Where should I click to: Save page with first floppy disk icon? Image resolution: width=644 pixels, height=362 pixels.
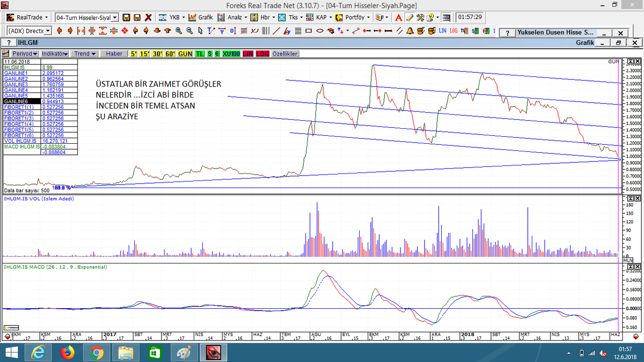click(x=126, y=18)
